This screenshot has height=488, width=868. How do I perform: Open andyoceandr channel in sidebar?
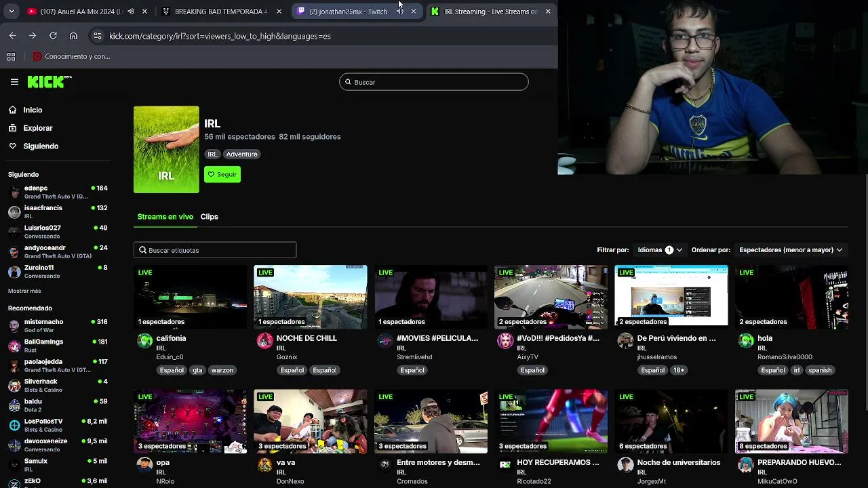point(58,251)
